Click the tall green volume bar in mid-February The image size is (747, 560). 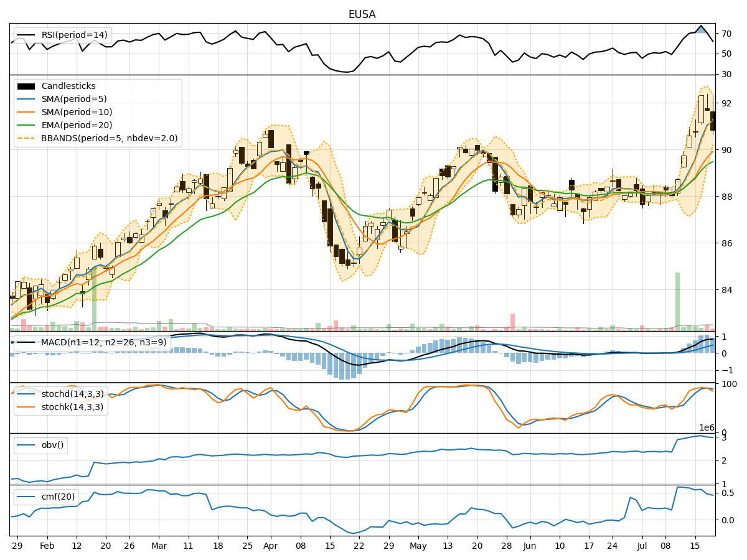point(94,300)
